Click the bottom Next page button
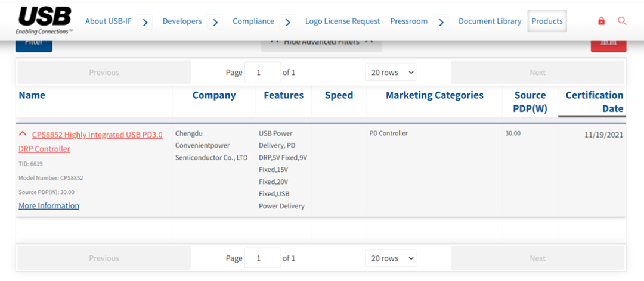644x281 pixels. [x=537, y=258]
